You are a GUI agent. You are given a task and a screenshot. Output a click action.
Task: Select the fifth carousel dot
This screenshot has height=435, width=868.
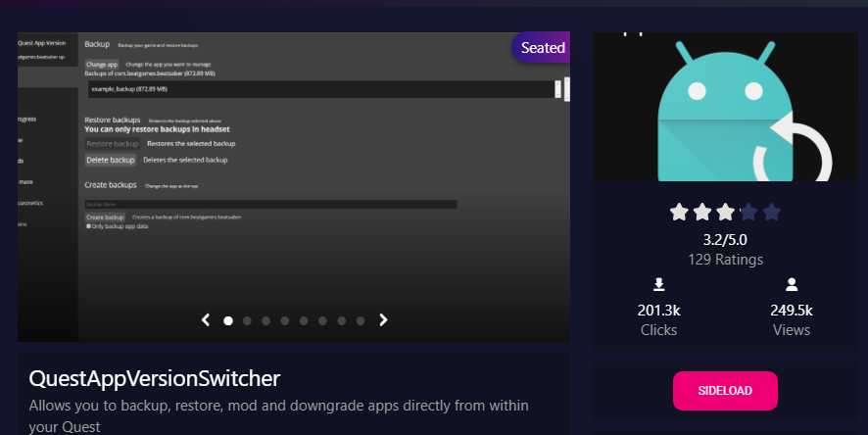point(304,320)
